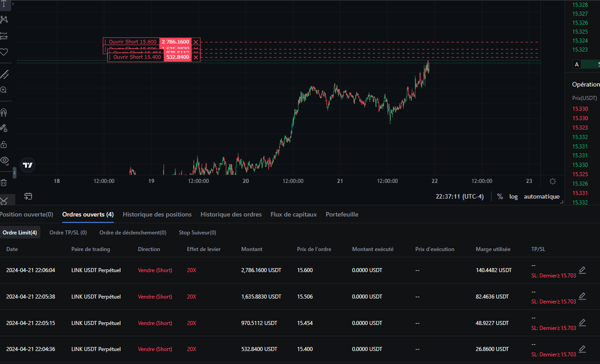Viewport: 600px width, 364px height.
Task: Click the 532.8400 order amount on chart
Action: pos(177,57)
